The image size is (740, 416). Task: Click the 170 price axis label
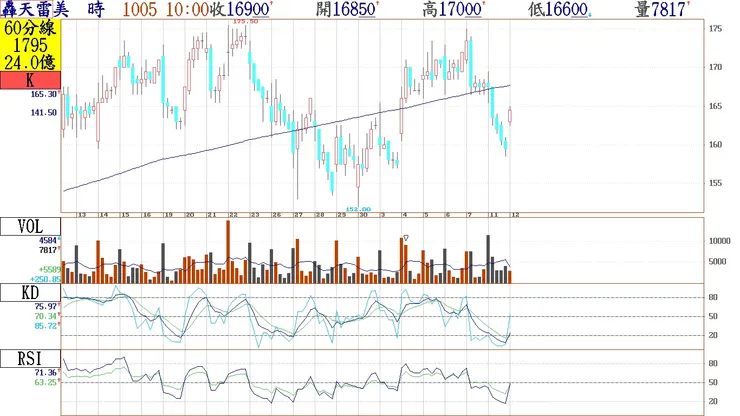point(715,68)
